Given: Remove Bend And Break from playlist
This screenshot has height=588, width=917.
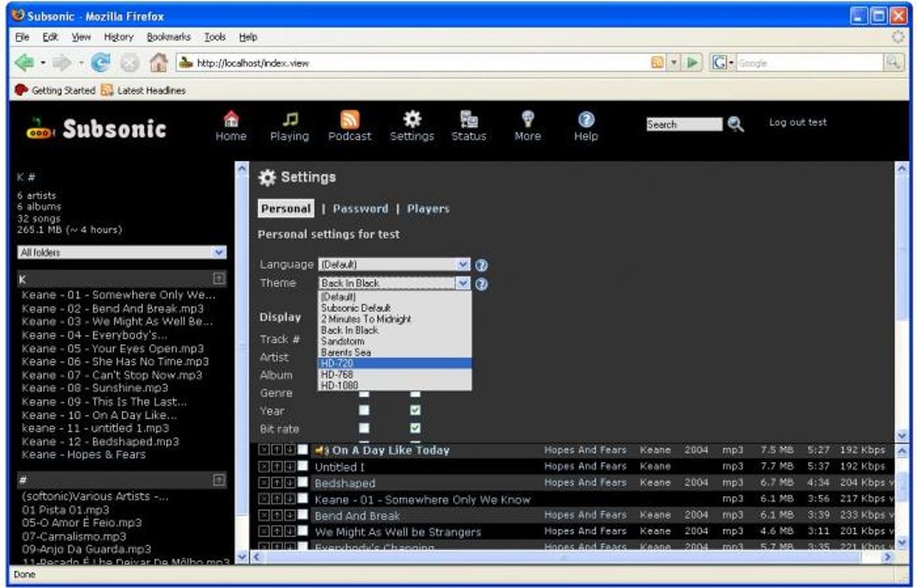Looking at the screenshot, I should [263, 515].
